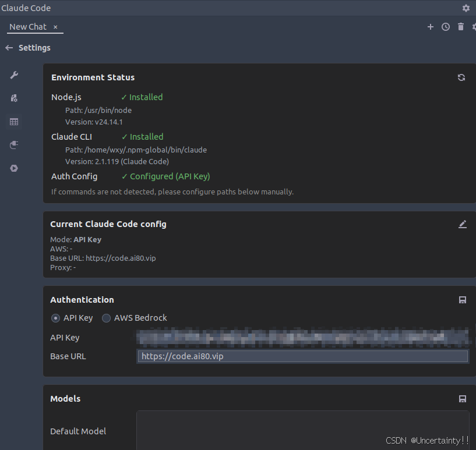Click the Default Model field

coord(302,431)
